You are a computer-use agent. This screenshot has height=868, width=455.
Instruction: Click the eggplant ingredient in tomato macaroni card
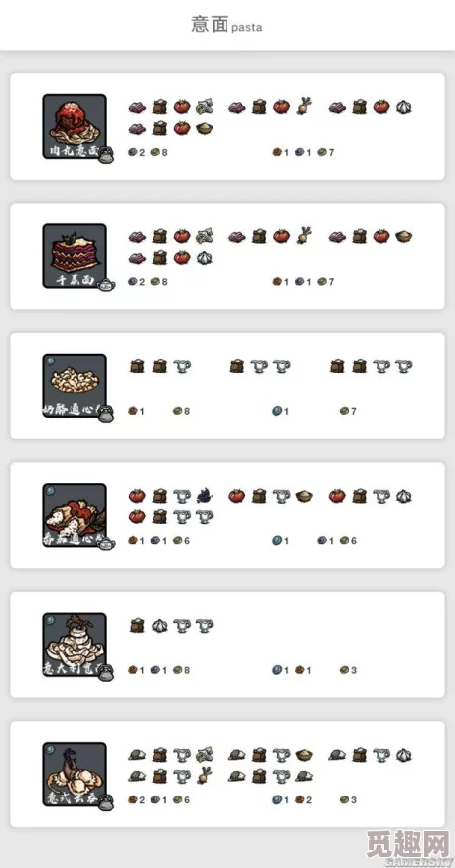pyautogui.click(x=204, y=495)
